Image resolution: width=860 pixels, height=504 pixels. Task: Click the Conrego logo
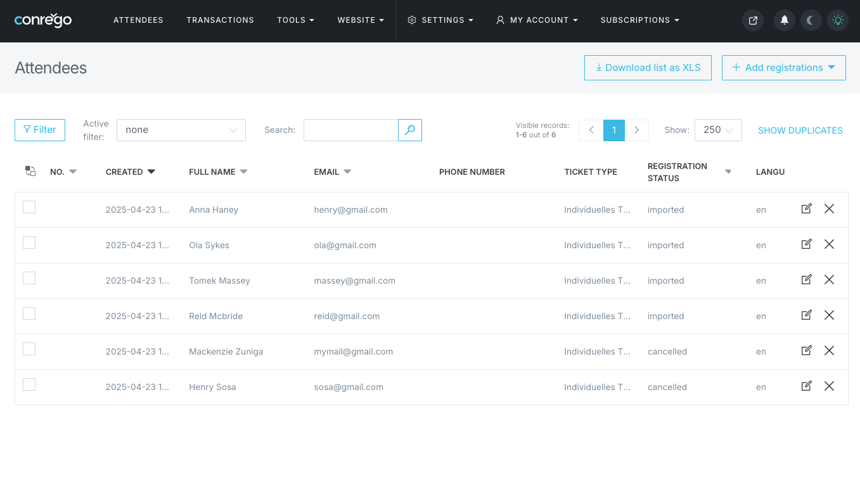tap(43, 20)
